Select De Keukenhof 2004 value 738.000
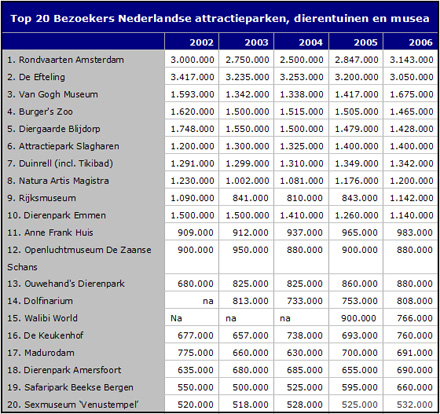Screen dimensions: 440x414 pyautogui.click(x=305, y=336)
